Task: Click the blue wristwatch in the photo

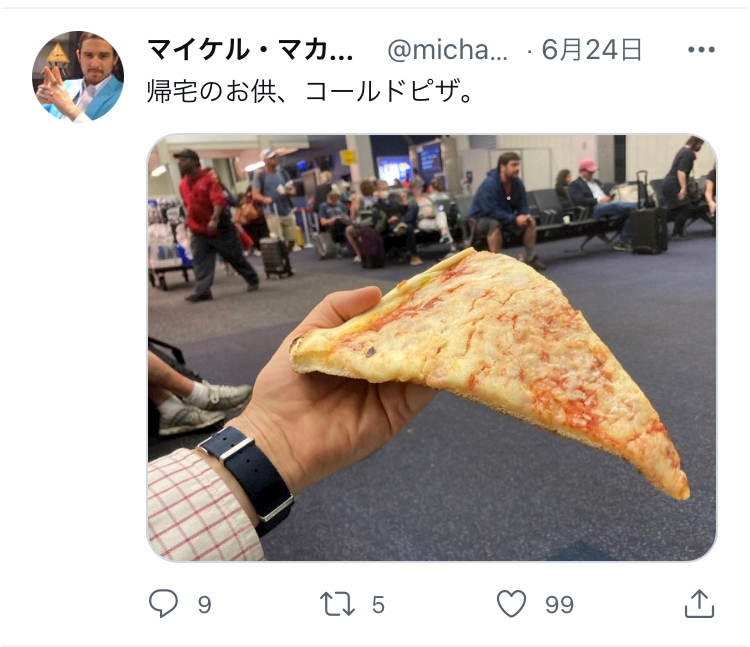Action: point(247,478)
